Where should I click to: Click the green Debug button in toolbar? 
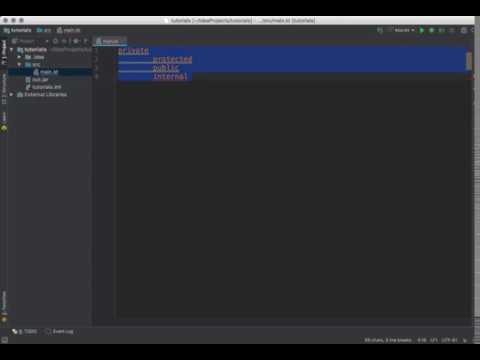coord(432,30)
